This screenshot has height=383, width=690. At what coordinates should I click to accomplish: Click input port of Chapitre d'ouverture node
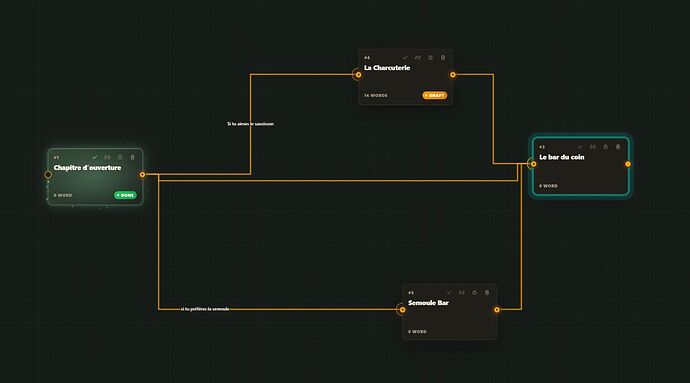(x=48, y=175)
